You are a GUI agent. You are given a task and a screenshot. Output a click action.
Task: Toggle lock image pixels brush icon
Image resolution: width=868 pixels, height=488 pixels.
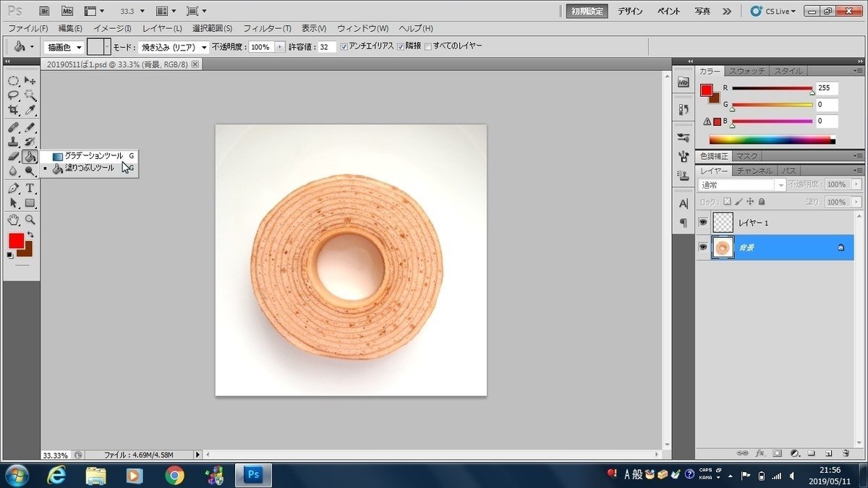(739, 202)
